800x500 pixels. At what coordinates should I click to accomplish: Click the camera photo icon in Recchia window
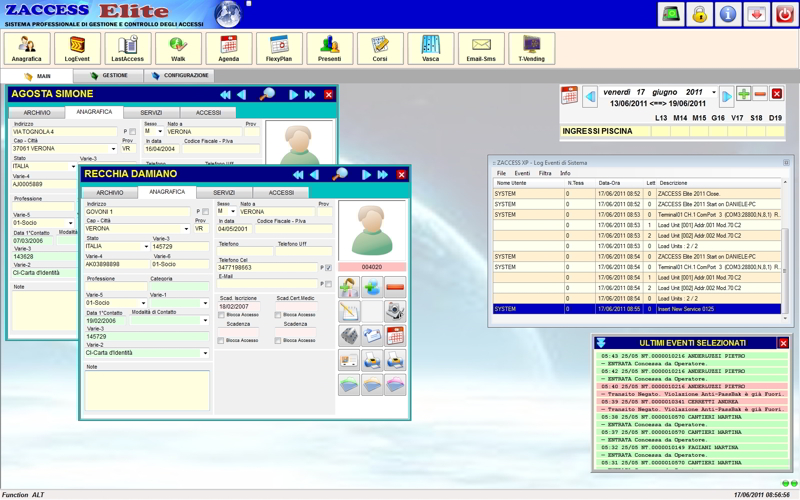(x=395, y=311)
